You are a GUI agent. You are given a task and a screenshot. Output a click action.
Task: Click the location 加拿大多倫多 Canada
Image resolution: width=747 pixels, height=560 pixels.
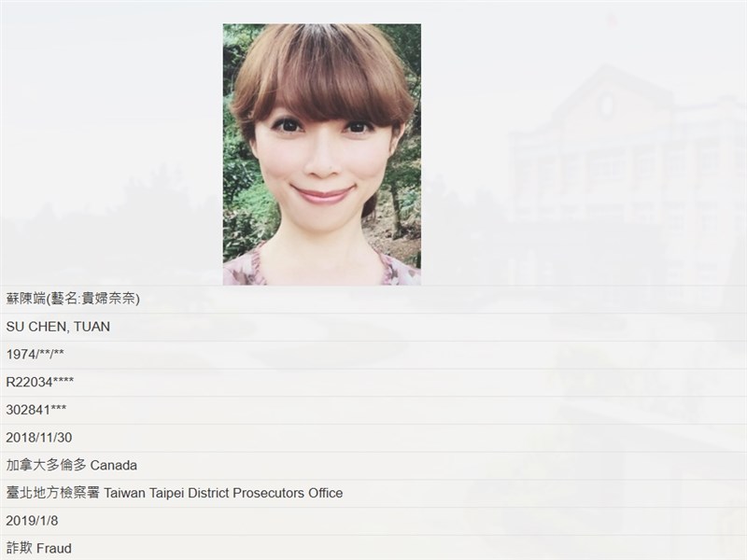[x=72, y=465]
